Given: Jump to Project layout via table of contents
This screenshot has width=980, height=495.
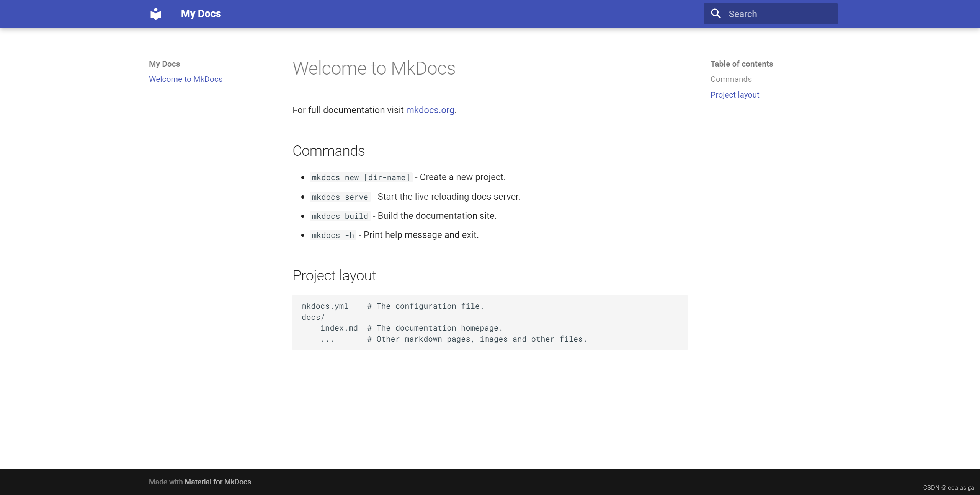Looking at the screenshot, I should pyautogui.click(x=734, y=94).
